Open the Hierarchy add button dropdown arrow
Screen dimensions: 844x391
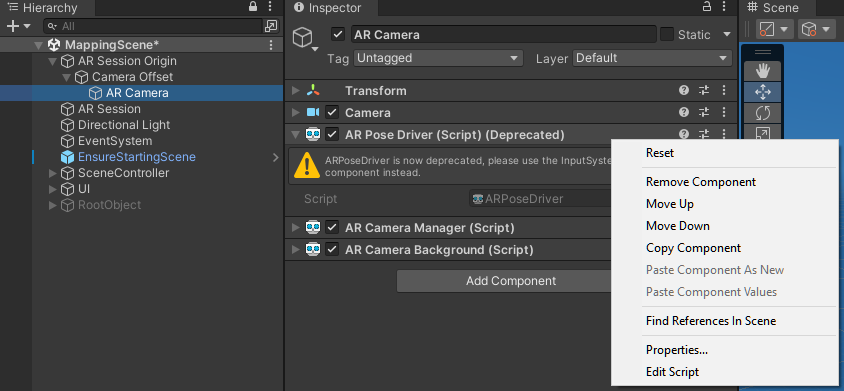click(27, 26)
